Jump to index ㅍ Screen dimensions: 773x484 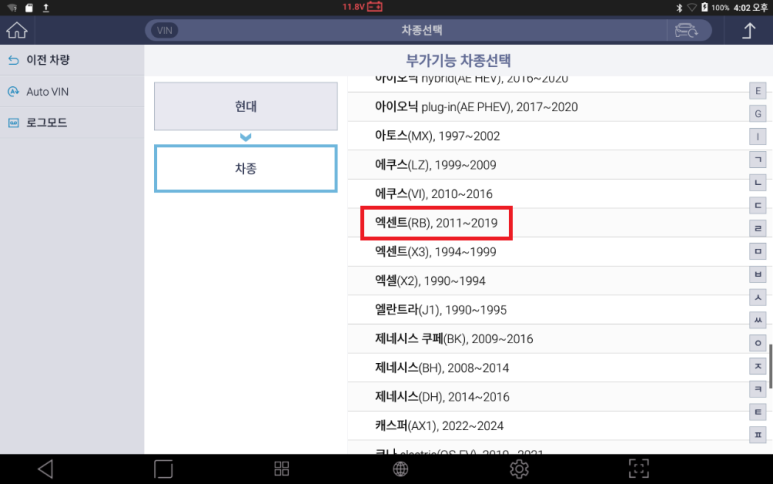758,435
